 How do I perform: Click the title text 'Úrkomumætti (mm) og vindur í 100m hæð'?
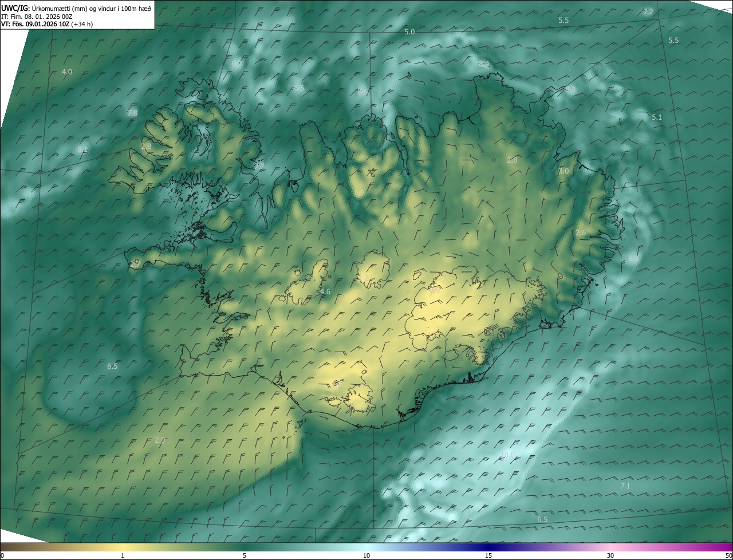(x=92, y=8)
